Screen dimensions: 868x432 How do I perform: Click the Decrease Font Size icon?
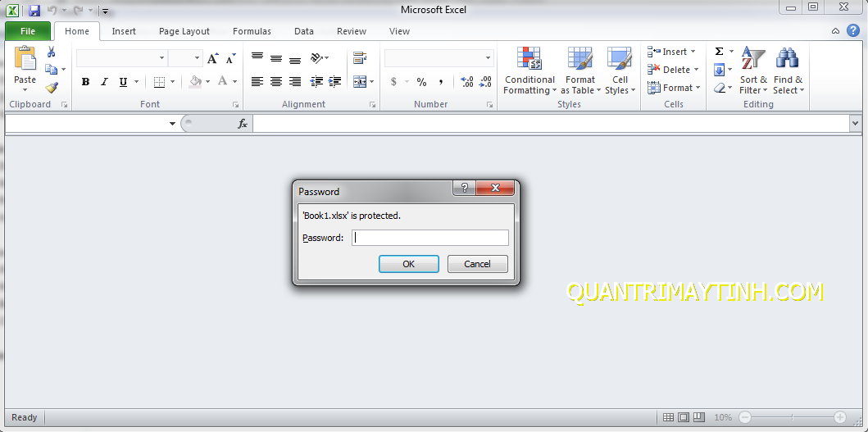[x=231, y=58]
